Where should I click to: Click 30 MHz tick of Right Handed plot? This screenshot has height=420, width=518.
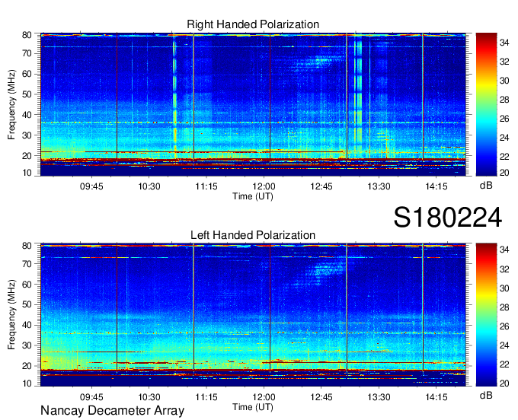pos(27,135)
